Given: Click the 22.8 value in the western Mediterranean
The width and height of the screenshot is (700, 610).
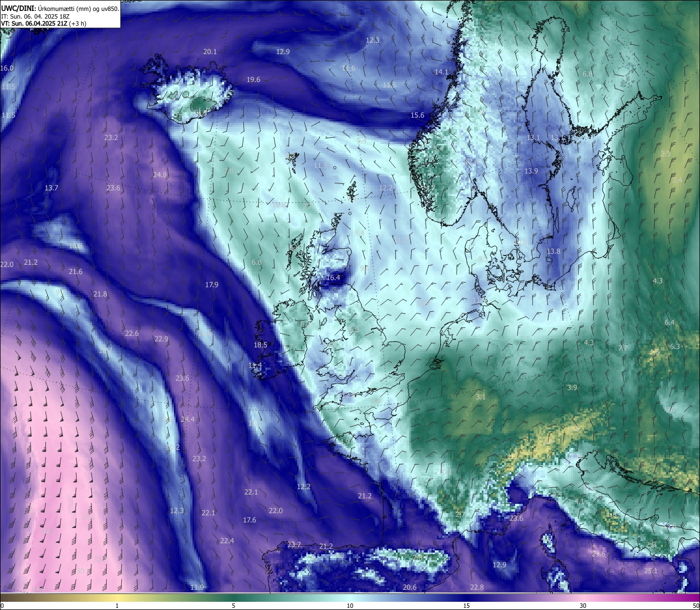Looking at the screenshot, I should coord(477,588).
